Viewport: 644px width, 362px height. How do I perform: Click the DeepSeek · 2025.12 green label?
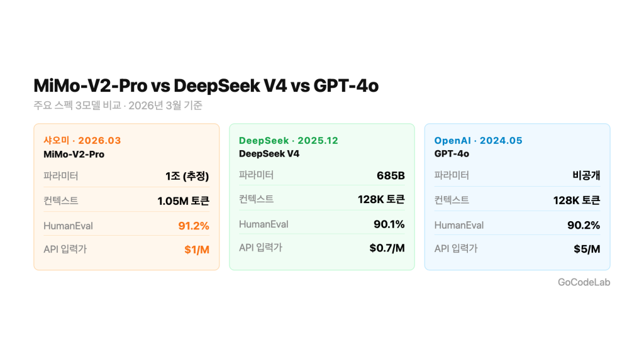[x=289, y=140]
